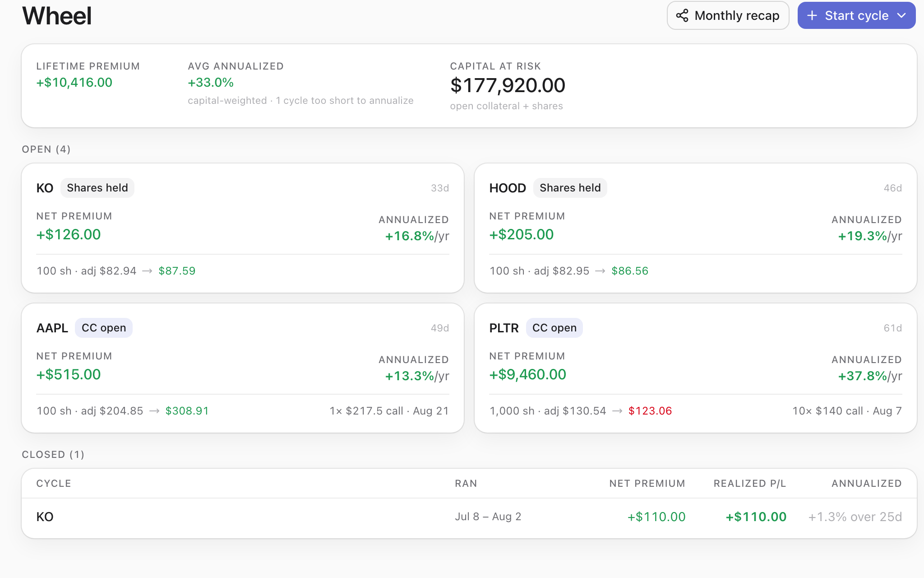
Task: Click the share icon in Monthly recap
Action: pyautogui.click(x=682, y=16)
